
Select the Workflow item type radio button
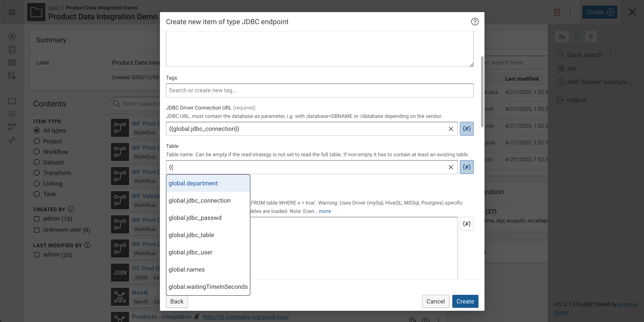pos(37,152)
